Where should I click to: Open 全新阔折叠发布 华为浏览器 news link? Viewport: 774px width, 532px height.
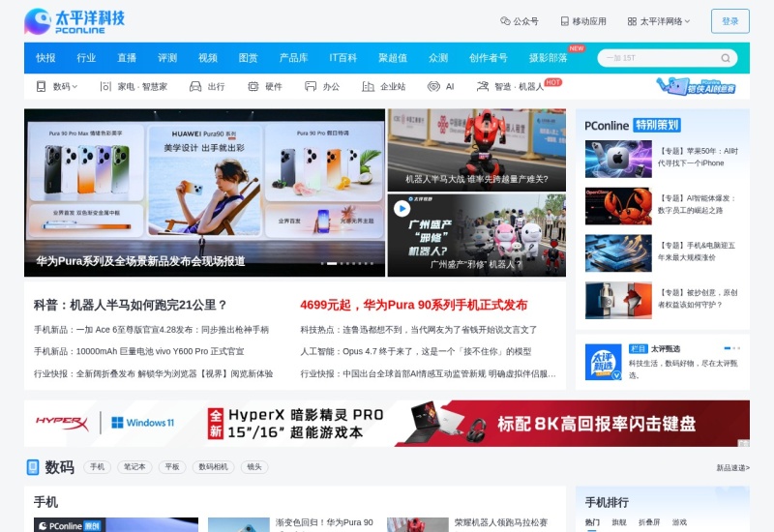(153, 373)
